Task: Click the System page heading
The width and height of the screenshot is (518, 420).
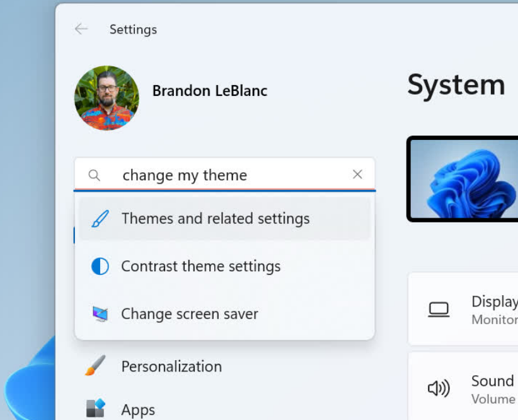Action: (x=456, y=86)
